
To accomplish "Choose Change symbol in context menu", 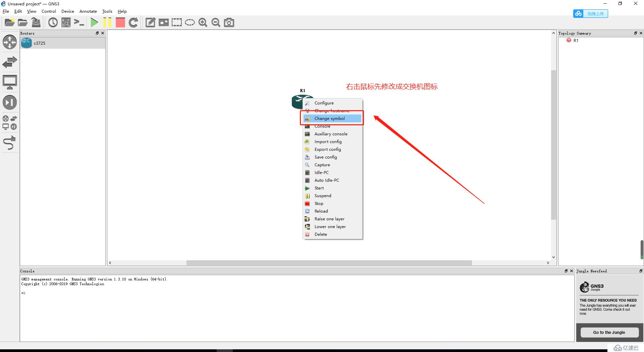I will [x=332, y=119].
